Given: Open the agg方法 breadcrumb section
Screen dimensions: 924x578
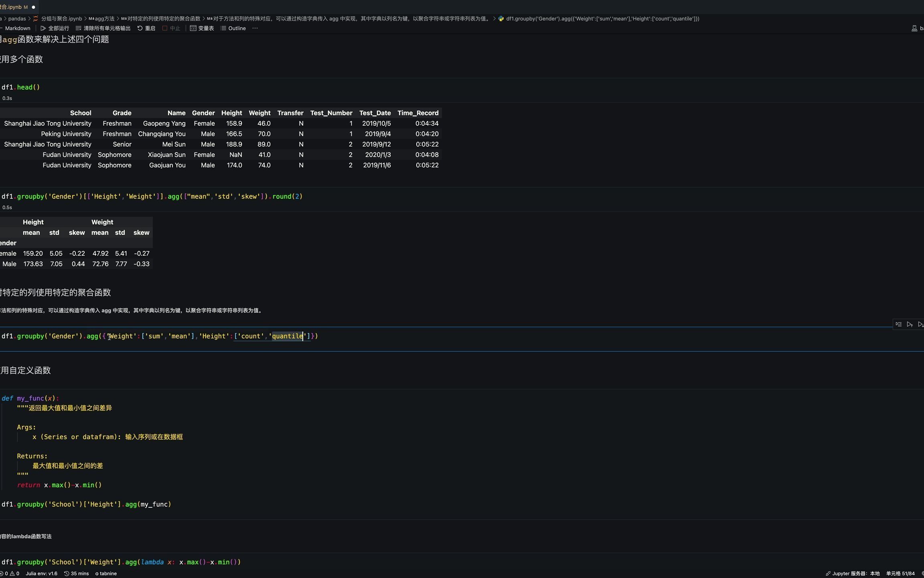Looking at the screenshot, I should (101, 18).
